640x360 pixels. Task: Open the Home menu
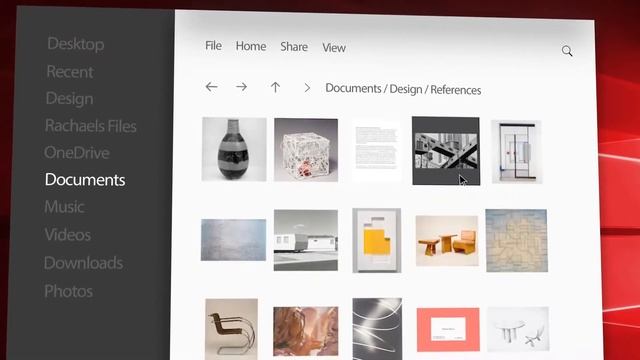tap(251, 46)
